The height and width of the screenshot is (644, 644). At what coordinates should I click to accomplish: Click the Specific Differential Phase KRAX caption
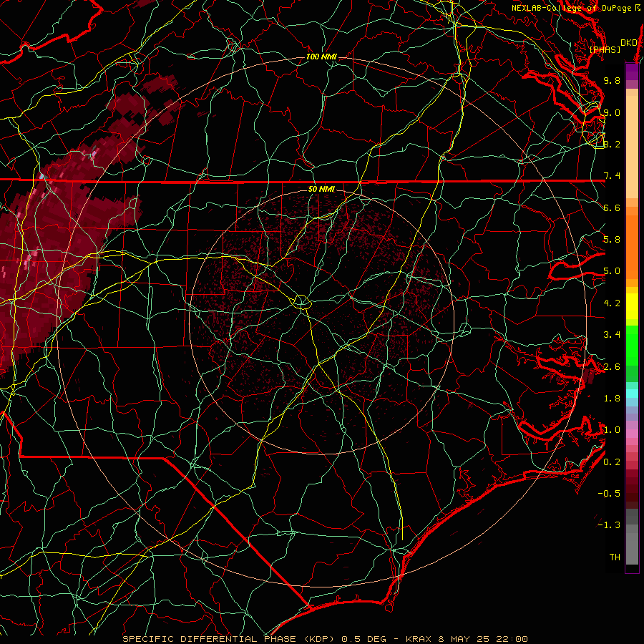pyautogui.click(x=325, y=639)
